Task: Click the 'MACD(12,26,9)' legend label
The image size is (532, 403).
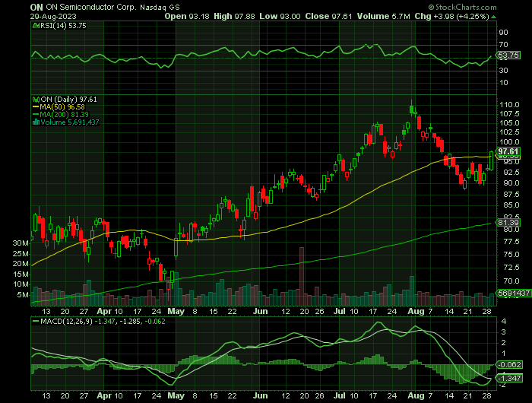Action: pos(67,321)
